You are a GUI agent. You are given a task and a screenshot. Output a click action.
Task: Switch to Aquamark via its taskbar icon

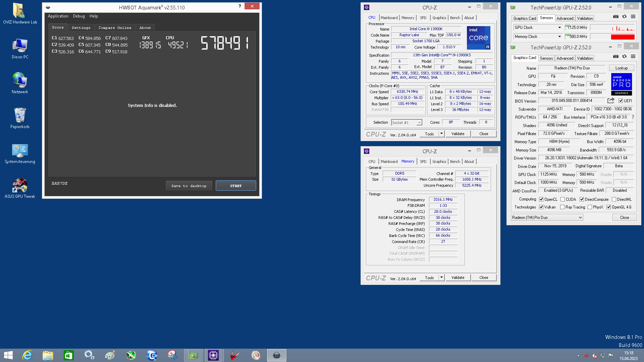click(277, 355)
